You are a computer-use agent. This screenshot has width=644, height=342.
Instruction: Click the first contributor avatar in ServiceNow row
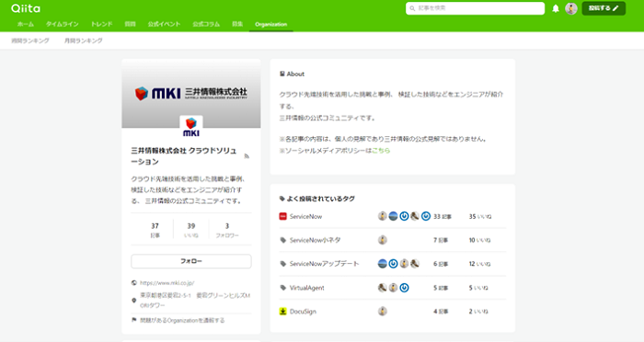(x=383, y=216)
